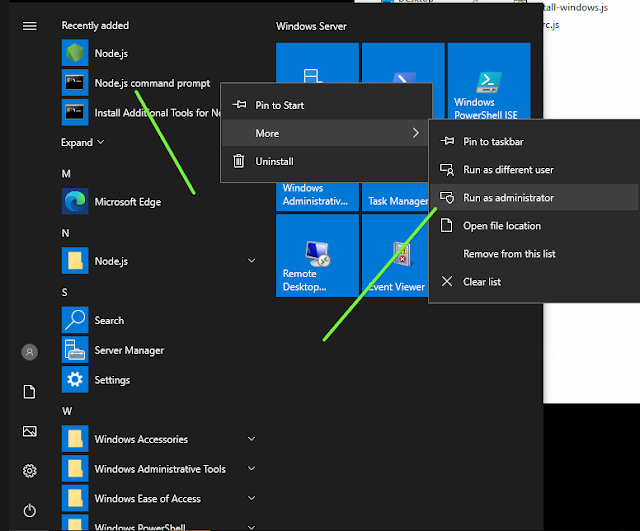Select Uninstall from the context menu
The image size is (640, 531).
326,161
